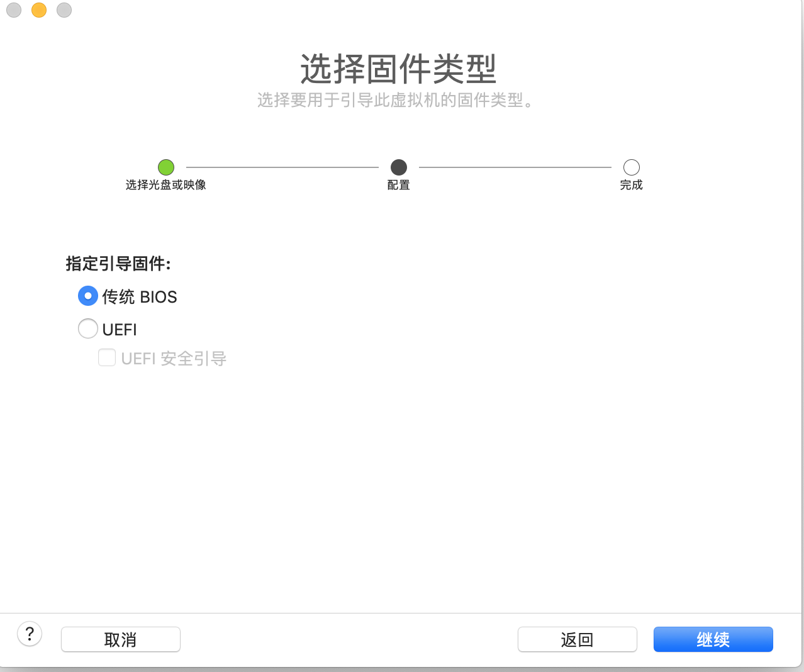
Task: Select the 传统 BIOS radio button
Action: tap(88, 296)
